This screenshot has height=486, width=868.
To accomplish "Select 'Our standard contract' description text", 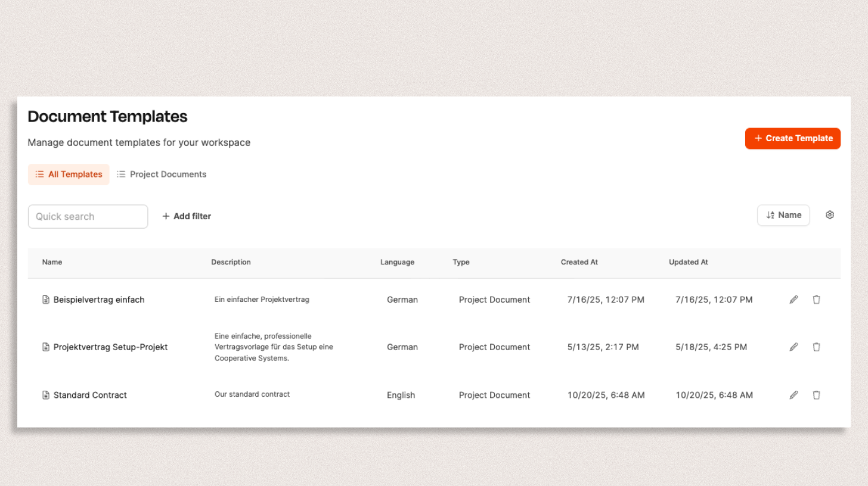I will pyautogui.click(x=252, y=394).
